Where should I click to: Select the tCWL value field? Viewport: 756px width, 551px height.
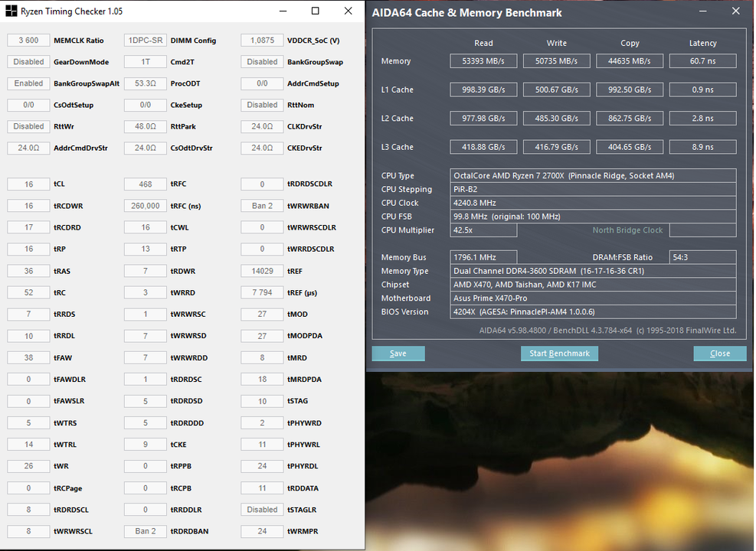(145, 227)
